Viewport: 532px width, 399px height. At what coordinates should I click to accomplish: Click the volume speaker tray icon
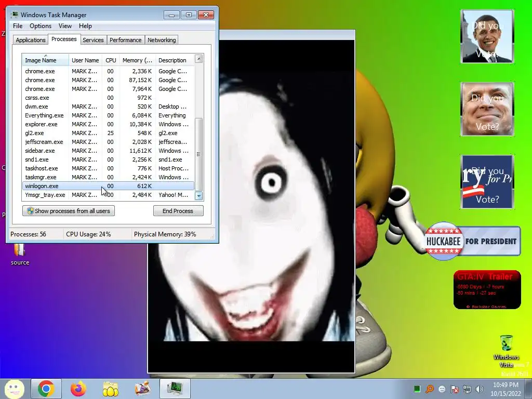(x=480, y=389)
